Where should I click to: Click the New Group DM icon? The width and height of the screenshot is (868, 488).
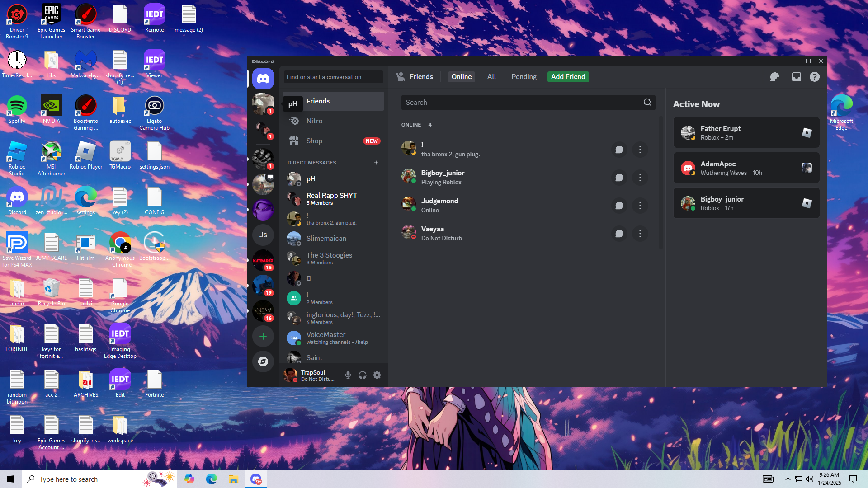(775, 77)
